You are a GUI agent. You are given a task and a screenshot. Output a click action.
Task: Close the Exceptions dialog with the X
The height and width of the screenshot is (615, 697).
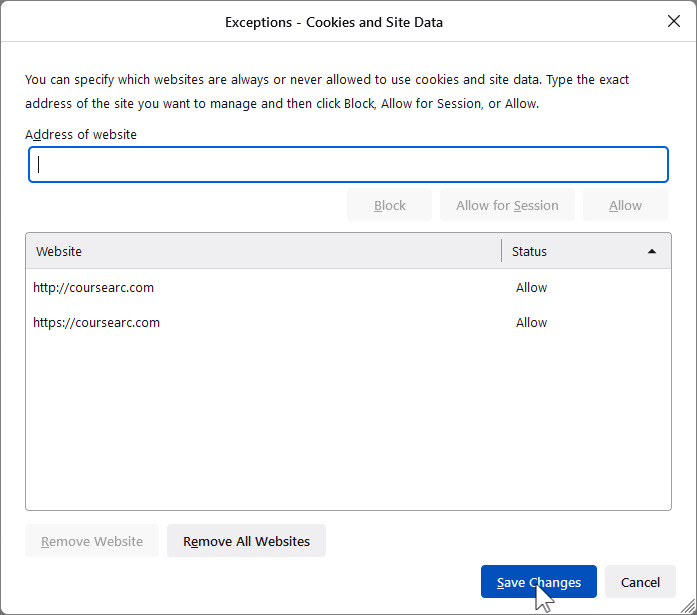point(674,21)
